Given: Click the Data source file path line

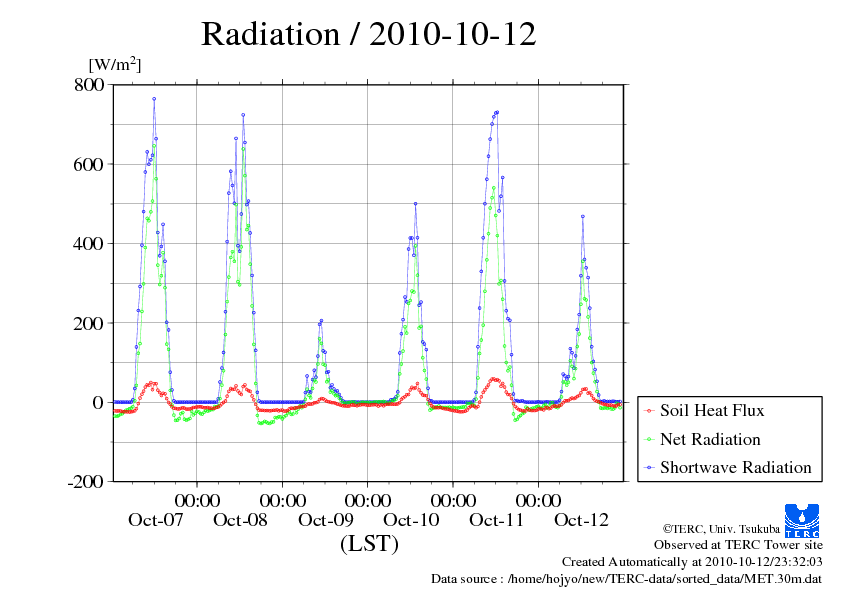Looking at the screenshot, I should click(x=627, y=579).
